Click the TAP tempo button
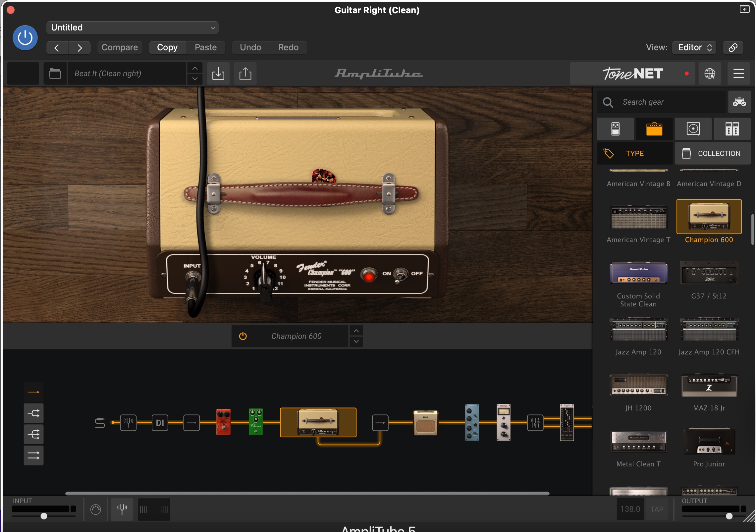 click(657, 509)
